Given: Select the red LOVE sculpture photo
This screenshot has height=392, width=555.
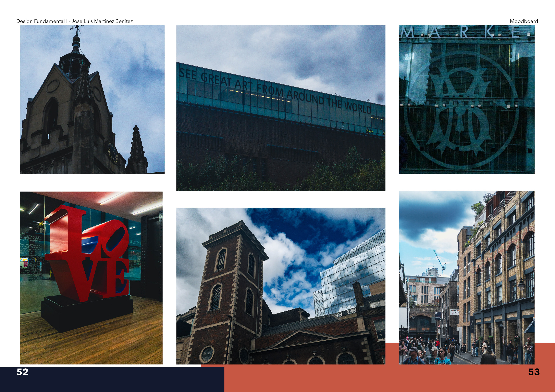Looking at the screenshot, I should pyautogui.click(x=91, y=278).
